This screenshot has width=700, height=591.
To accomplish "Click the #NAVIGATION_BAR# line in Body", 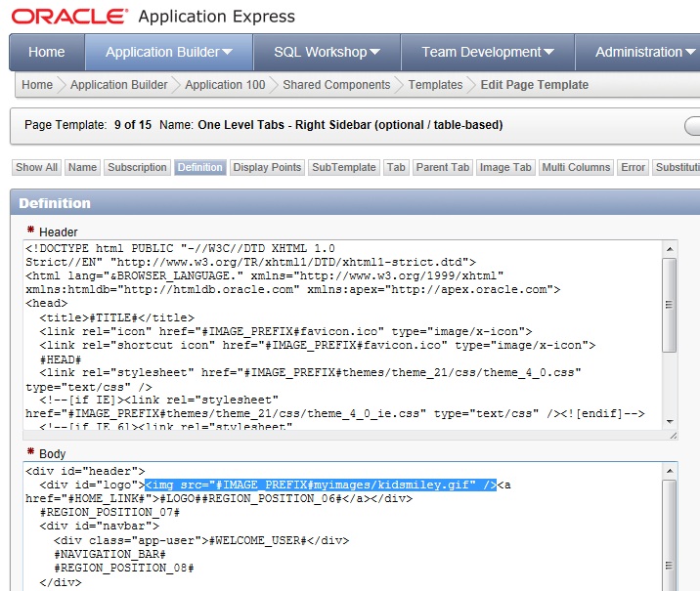I will (109, 555).
